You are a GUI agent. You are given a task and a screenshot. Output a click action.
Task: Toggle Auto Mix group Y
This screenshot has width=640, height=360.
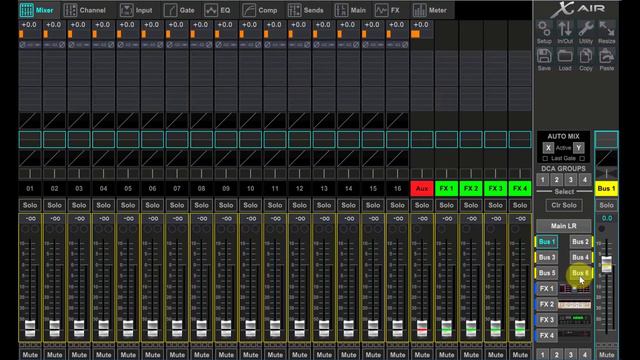(578, 148)
